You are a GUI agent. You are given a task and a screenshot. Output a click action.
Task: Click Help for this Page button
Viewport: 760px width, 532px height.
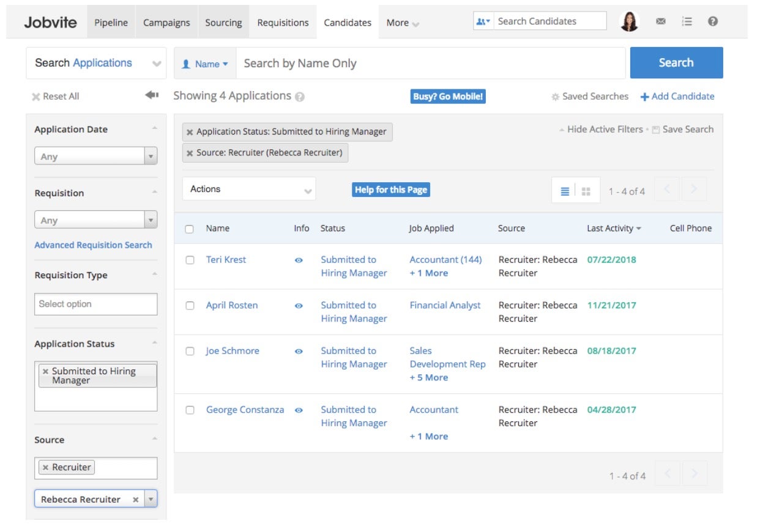tap(391, 190)
